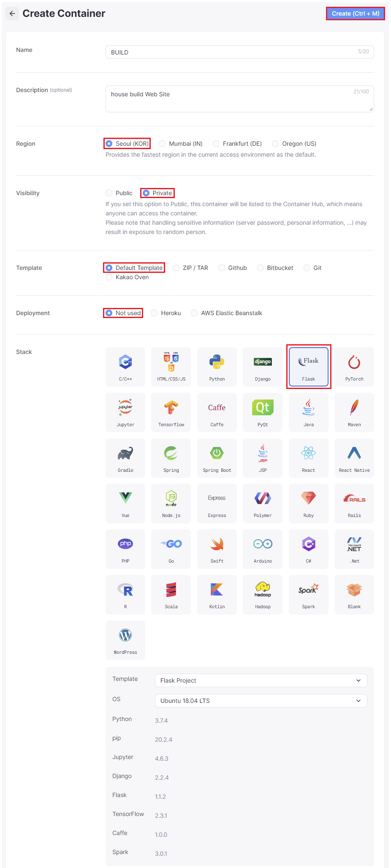Select the .Net stack
This screenshot has width=391, height=868.
point(354,549)
